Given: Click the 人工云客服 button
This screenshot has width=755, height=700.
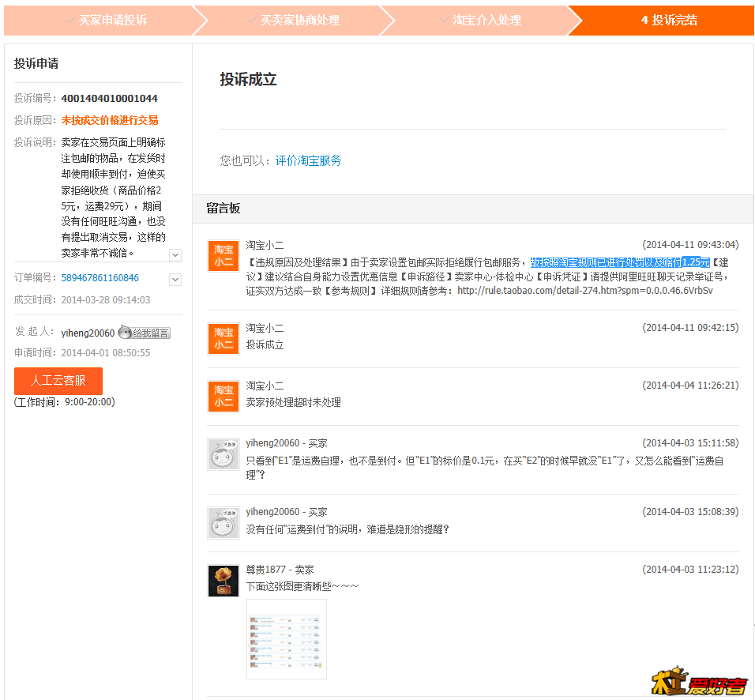Looking at the screenshot, I should click(58, 381).
